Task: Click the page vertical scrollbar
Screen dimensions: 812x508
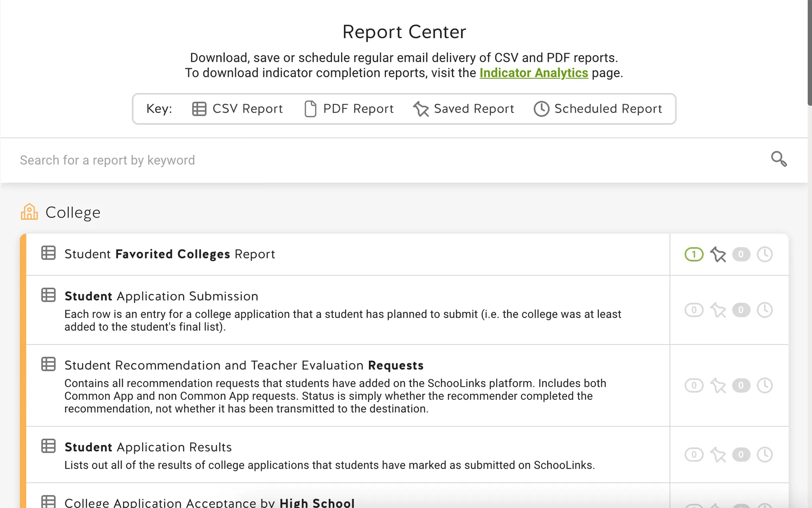Action: tap(810, 52)
